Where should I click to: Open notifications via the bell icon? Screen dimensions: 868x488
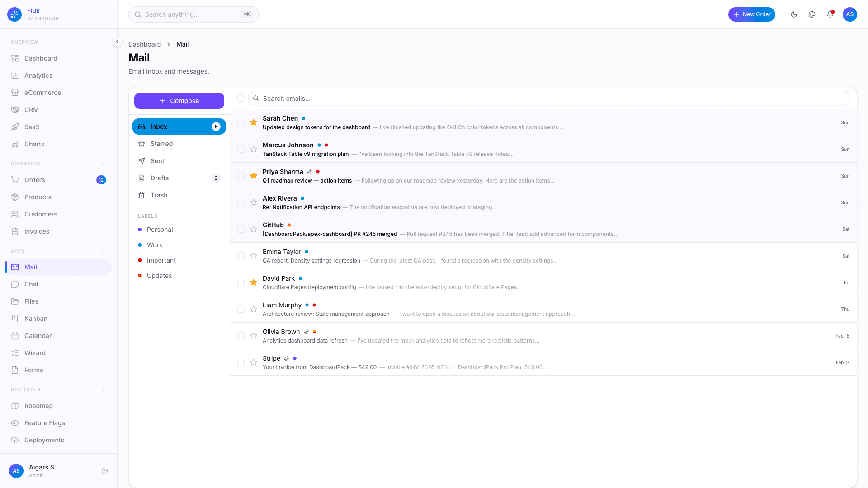[830, 14]
